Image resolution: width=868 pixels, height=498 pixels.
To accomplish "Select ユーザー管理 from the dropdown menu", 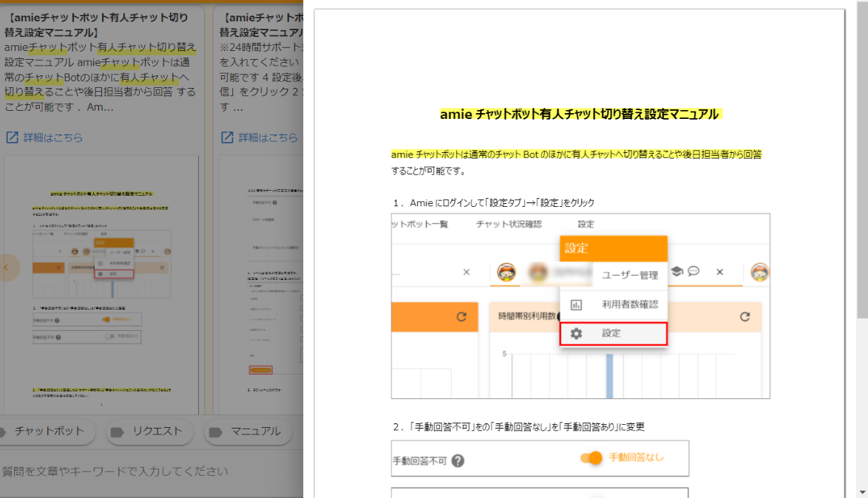I will (629, 275).
